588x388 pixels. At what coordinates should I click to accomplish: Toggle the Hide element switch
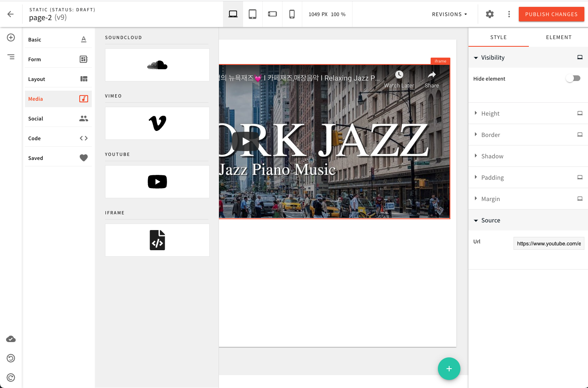click(x=573, y=78)
